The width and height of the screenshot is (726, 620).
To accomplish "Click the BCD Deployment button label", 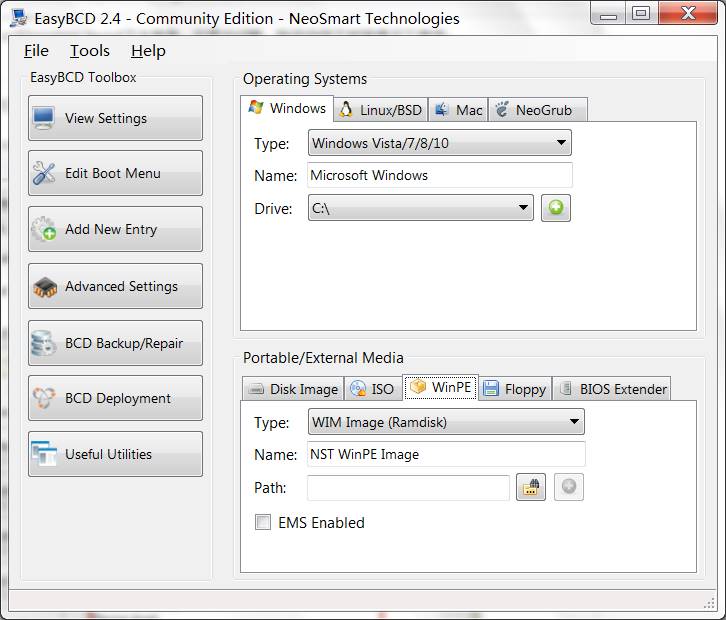I will (118, 398).
